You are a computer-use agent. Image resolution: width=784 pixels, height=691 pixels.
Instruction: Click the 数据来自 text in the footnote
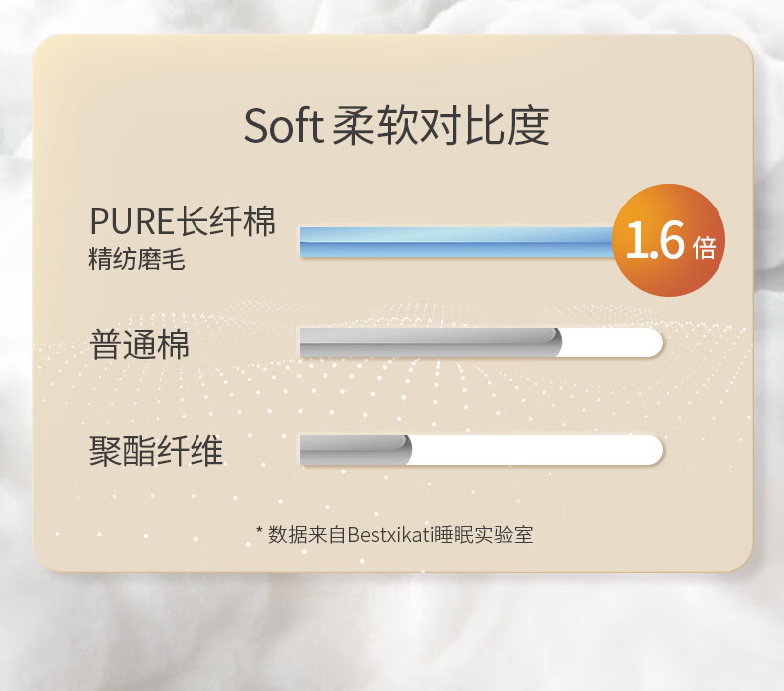307,535
